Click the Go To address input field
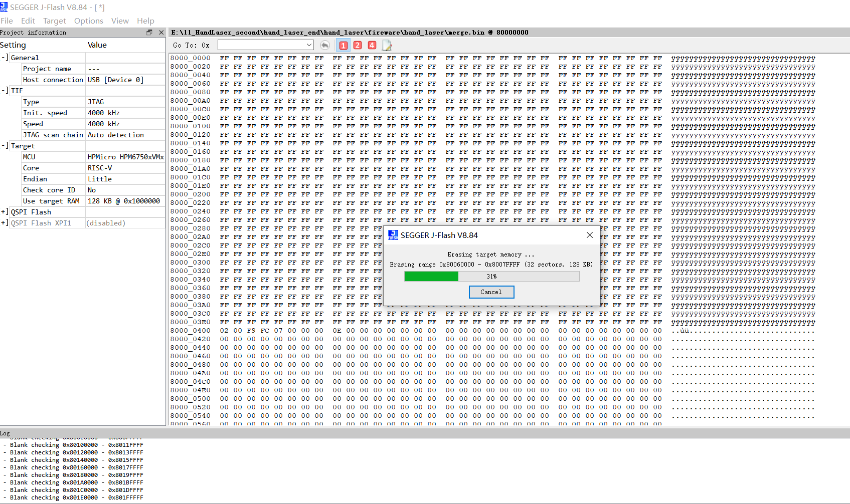850x504 pixels. click(261, 45)
